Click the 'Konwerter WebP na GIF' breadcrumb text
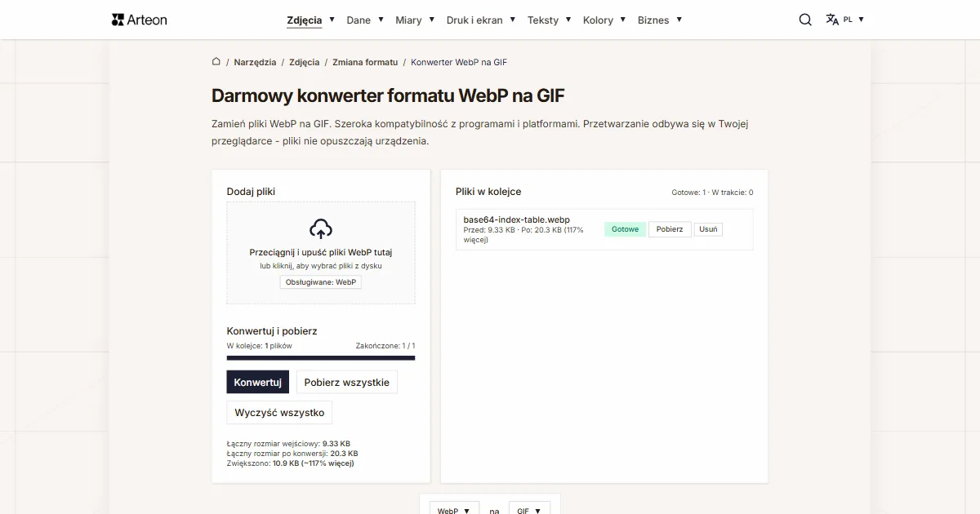Viewport: 980px width, 514px height. click(459, 62)
